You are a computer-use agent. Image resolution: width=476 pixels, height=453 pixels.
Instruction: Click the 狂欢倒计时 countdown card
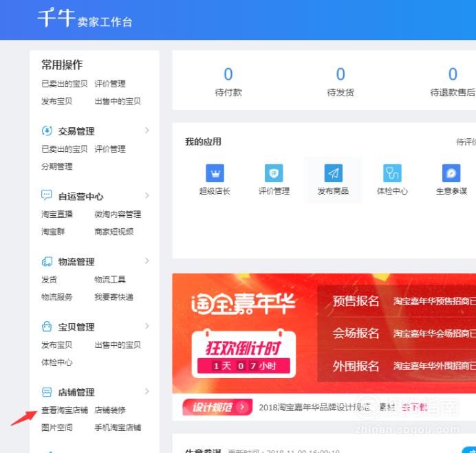click(x=244, y=354)
